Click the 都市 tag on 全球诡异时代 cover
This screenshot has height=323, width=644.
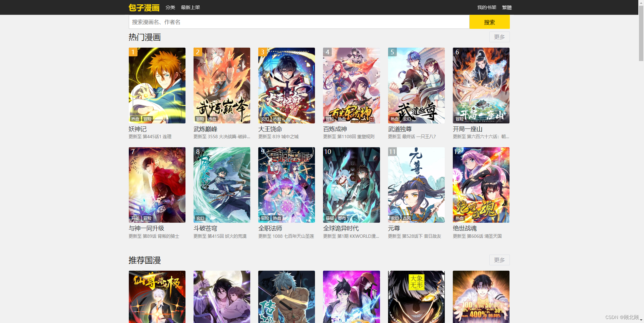[x=342, y=218]
